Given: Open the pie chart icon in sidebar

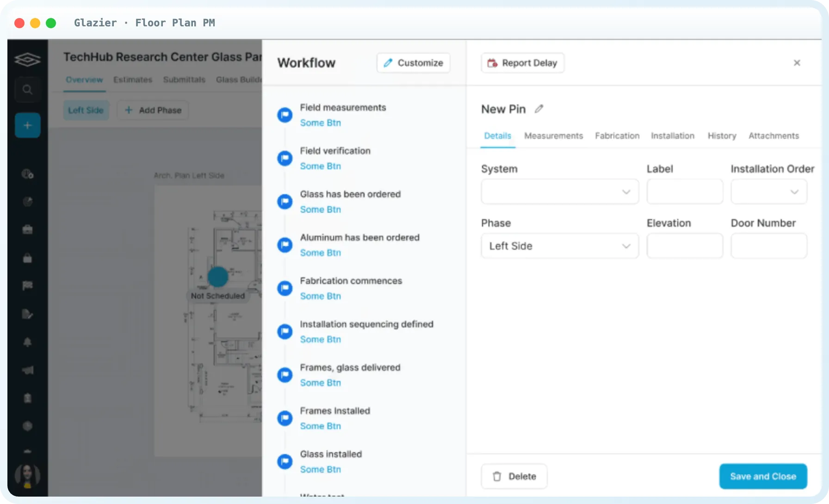Looking at the screenshot, I should coord(27,202).
